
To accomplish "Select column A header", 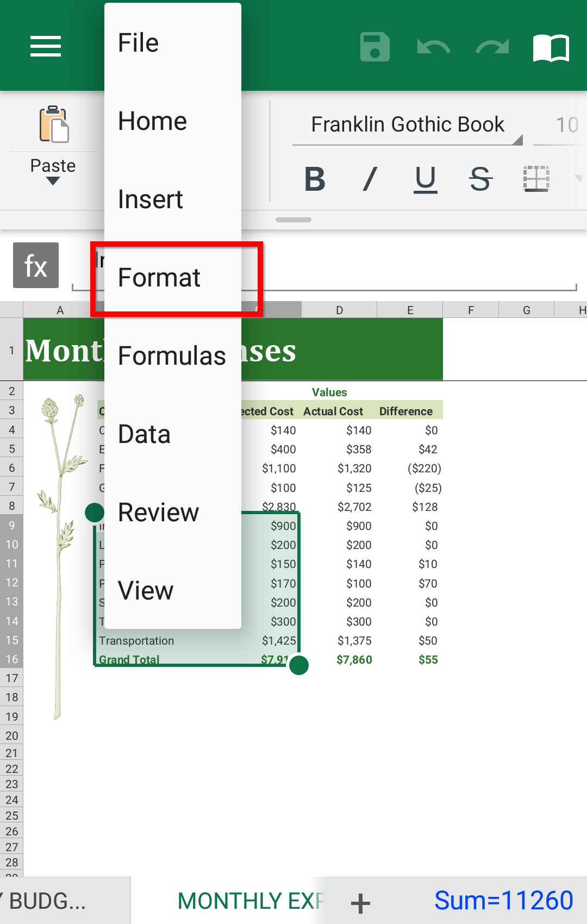I will 60,310.
